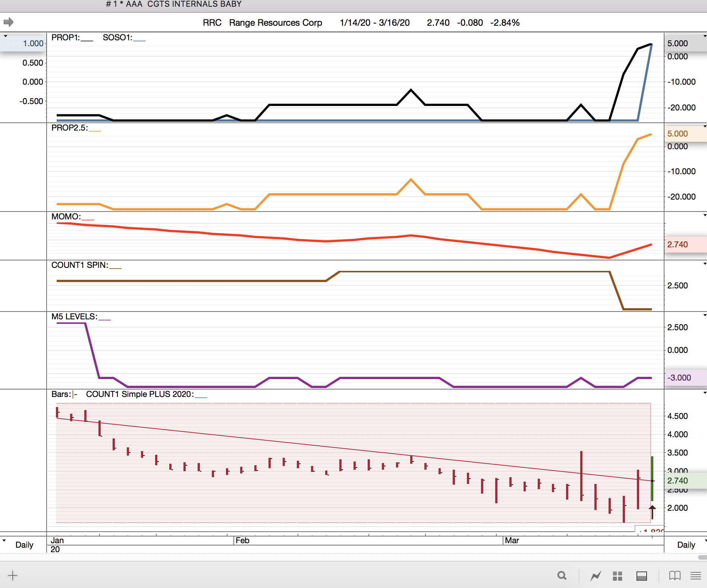
Task: Click the 1/14/20 - 3/16/20 date range
Action: [375, 23]
